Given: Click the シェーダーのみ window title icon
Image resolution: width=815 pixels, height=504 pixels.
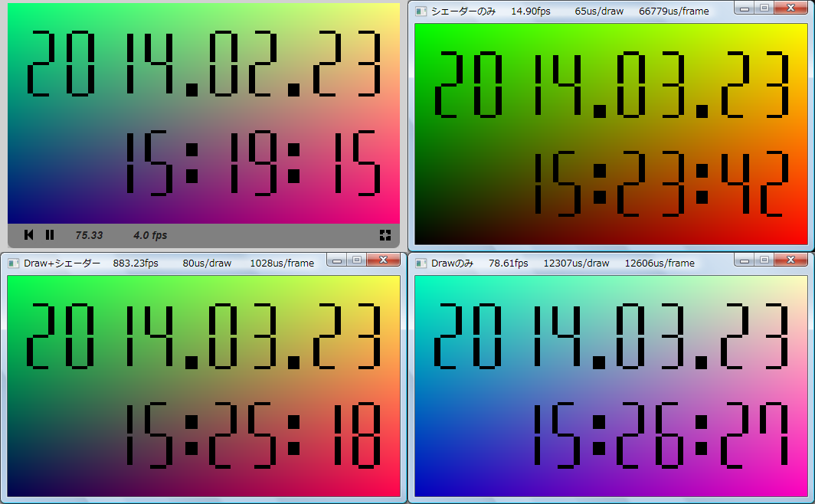Looking at the screenshot, I should [421, 11].
